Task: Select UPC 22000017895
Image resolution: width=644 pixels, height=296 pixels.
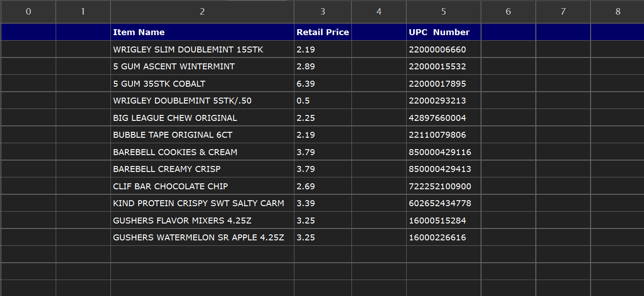Action: tap(444, 83)
